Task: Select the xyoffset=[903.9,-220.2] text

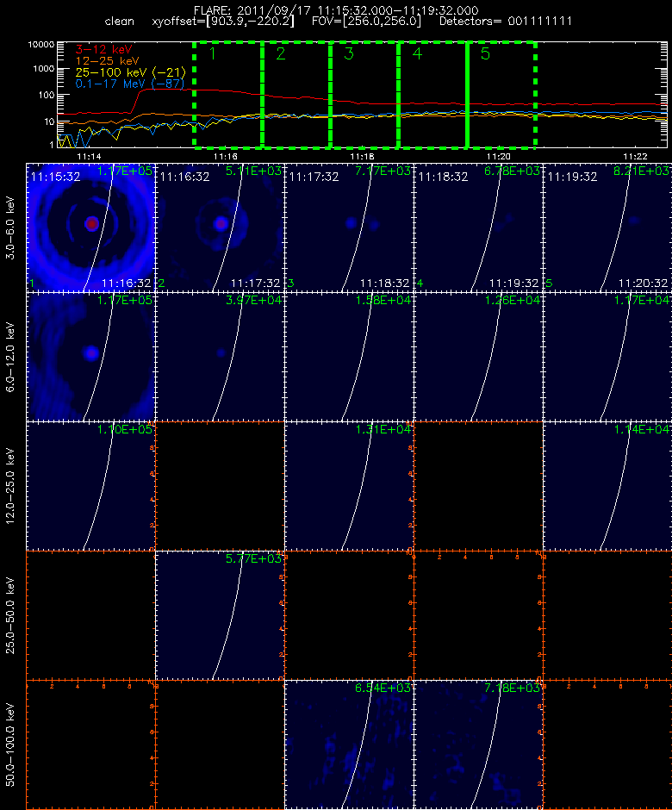Action: pos(223,22)
